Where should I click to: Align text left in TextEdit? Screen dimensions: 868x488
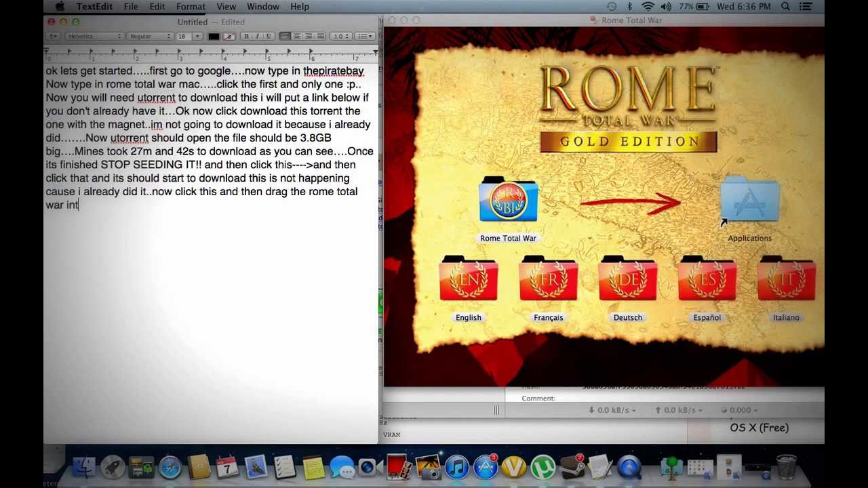284,36
